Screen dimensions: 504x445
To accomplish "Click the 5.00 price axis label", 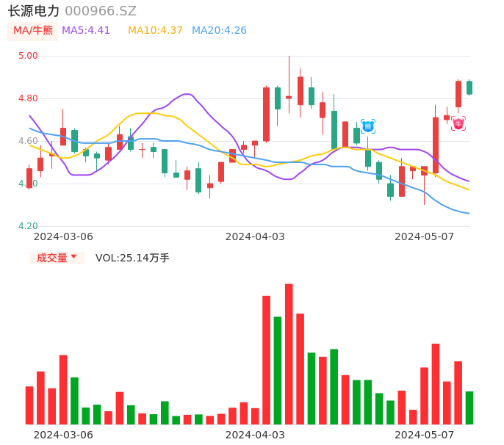I will point(28,56).
